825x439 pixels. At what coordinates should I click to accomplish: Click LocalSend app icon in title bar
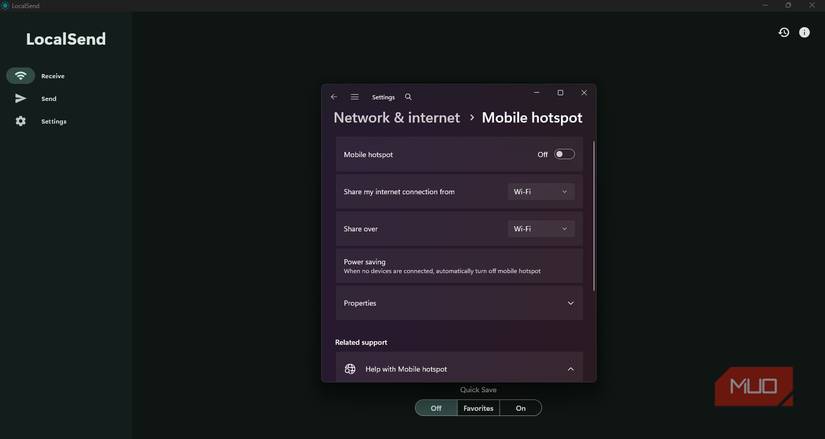5,5
